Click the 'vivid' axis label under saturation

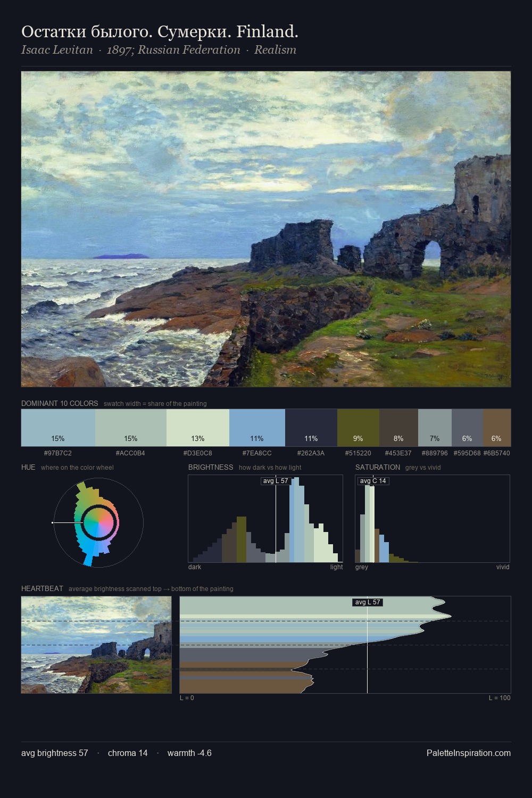point(503,567)
